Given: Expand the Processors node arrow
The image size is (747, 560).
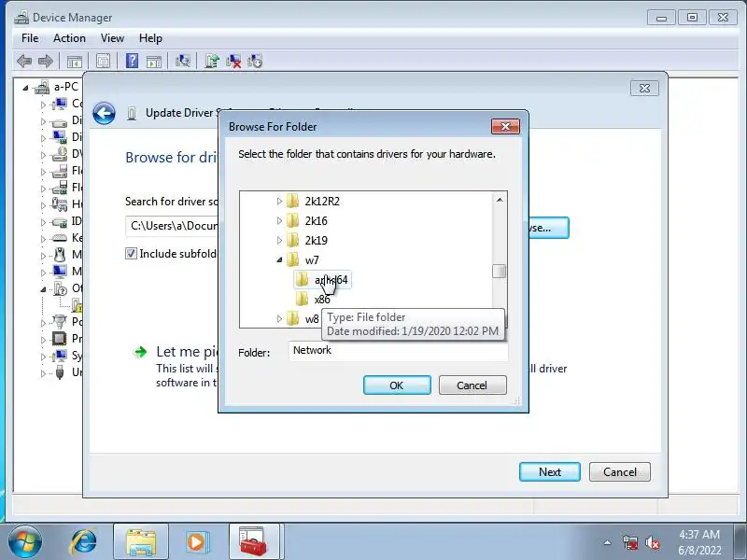Looking at the screenshot, I should pyautogui.click(x=43, y=339).
